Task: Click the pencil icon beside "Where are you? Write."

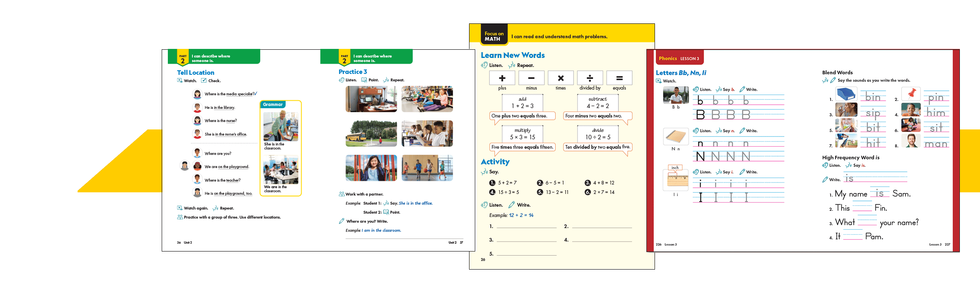Action: click(342, 221)
